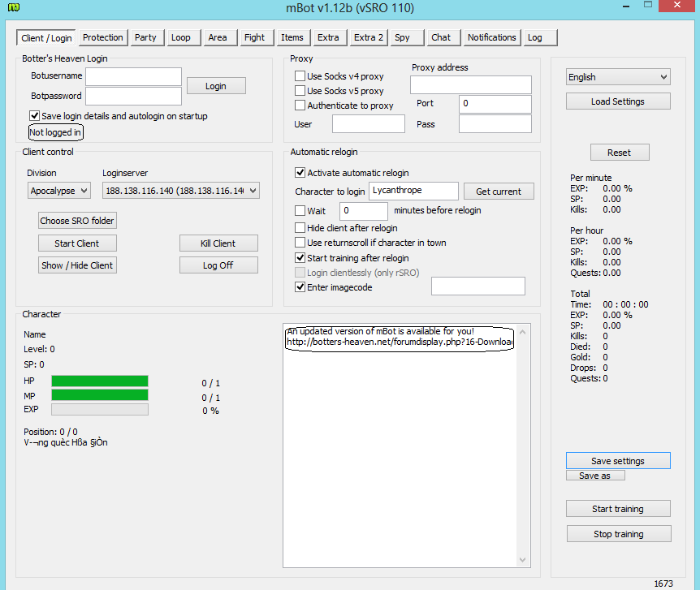Open the English language dropdown

click(618, 77)
